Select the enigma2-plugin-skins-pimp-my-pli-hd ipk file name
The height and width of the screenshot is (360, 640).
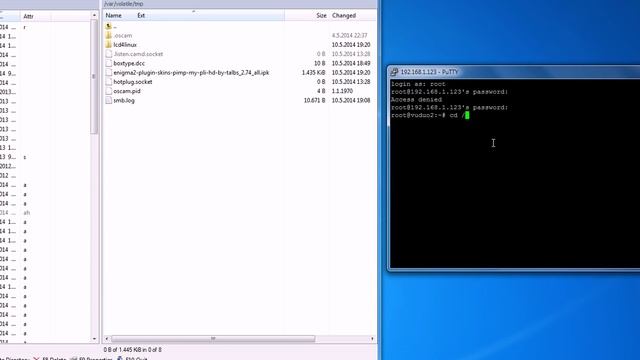tap(191, 73)
